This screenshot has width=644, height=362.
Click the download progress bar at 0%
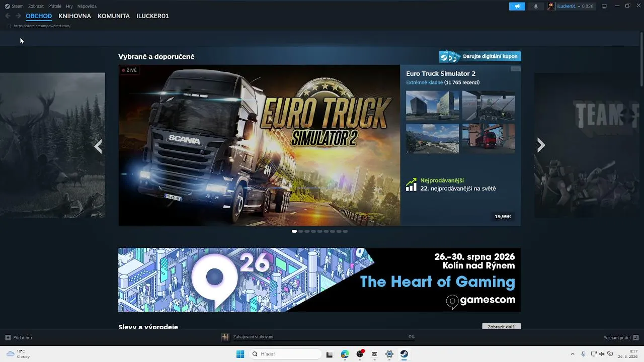click(324, 341)
